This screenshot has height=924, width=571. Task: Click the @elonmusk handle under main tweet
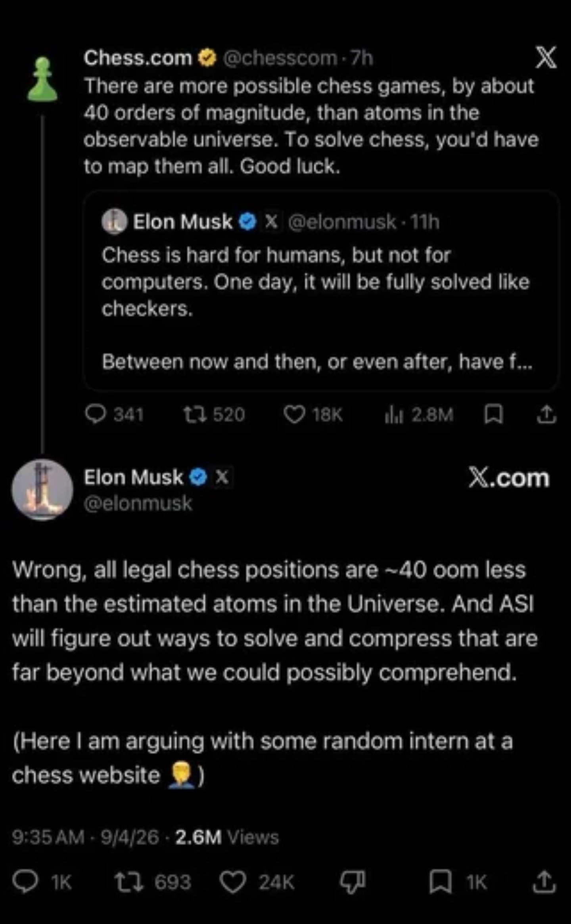pos(138,504)
